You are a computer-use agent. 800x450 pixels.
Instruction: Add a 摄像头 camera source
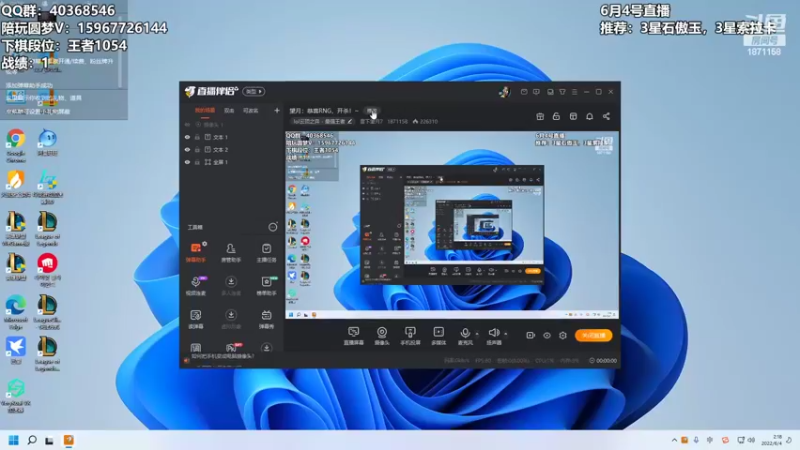tap(382, 336)
